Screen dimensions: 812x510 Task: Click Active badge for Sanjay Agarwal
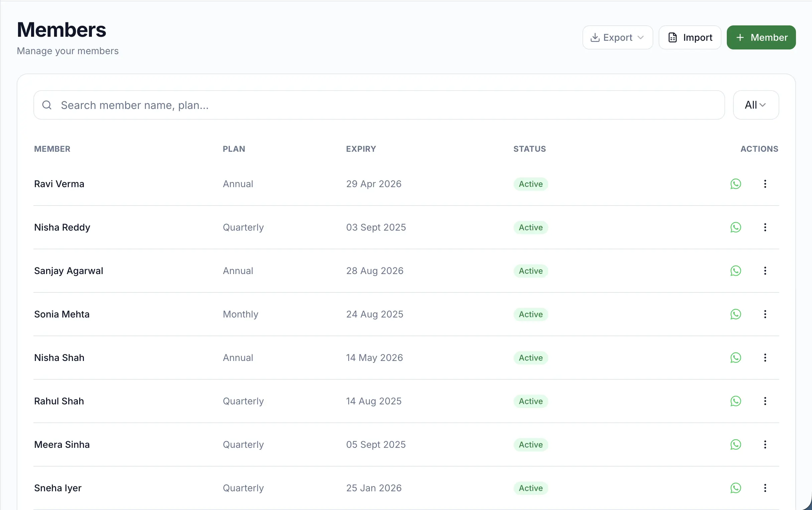530,271
